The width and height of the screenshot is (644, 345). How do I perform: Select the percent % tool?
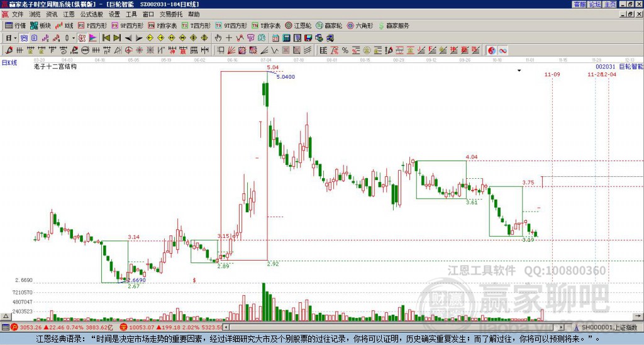coord(345,50)
